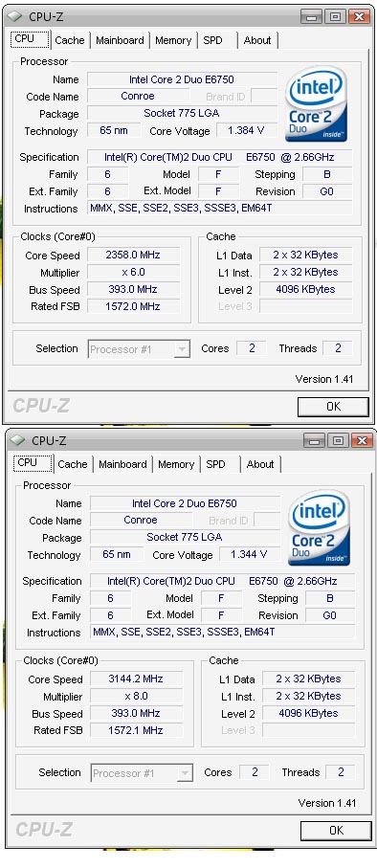Click Core Voltage value 1.384 V
Image resolution: width=377 pixels, height=868 pixels.
click(246, 131)
